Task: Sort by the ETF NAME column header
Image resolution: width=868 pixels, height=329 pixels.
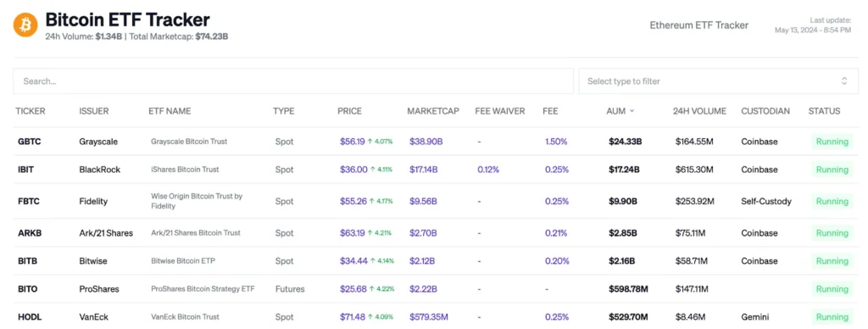Action: pos(170,111)
